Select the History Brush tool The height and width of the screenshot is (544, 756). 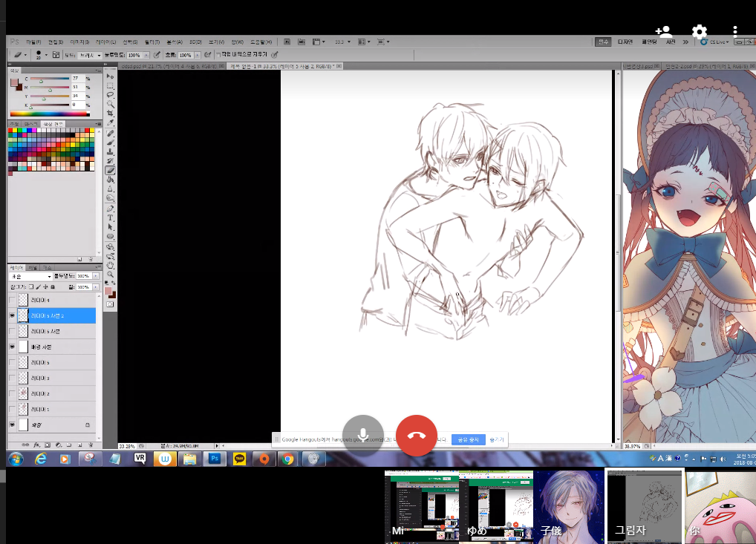[x=111, y=161]
